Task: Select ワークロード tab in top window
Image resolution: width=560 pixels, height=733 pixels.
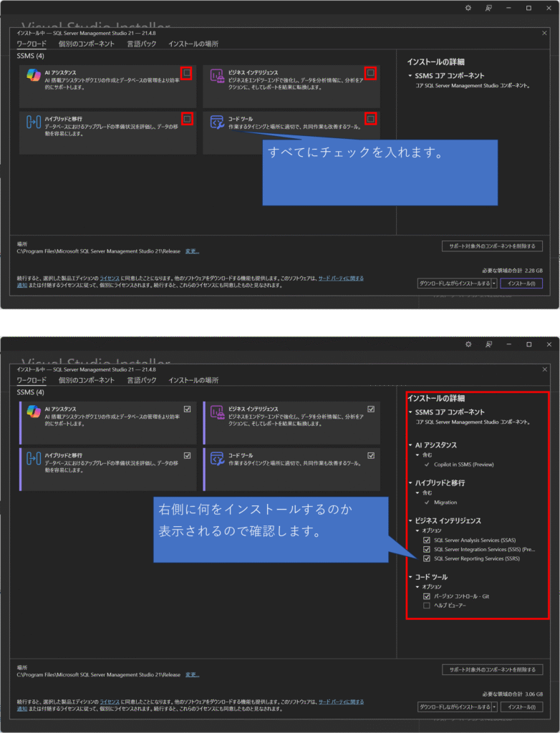Action: click(32, 44)
